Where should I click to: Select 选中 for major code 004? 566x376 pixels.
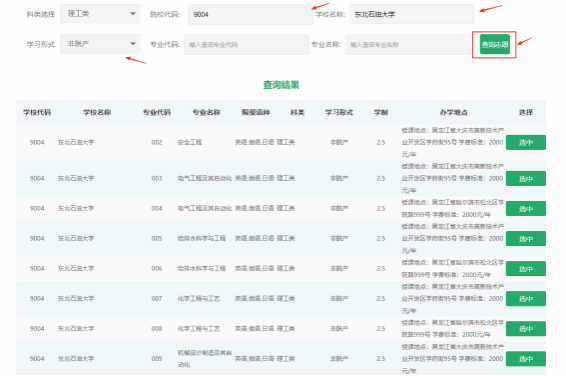(526, 209)
